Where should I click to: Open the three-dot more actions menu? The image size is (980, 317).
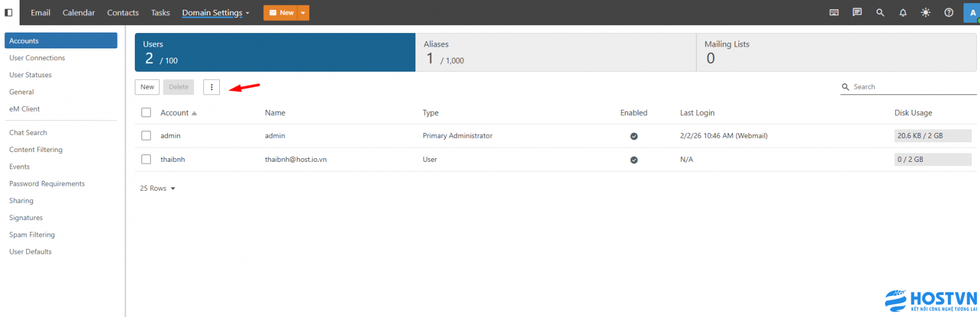point(211,87)
